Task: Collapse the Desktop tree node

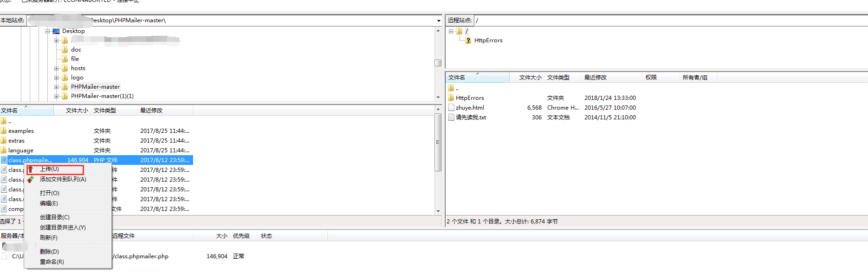Action: click(47, 31)
